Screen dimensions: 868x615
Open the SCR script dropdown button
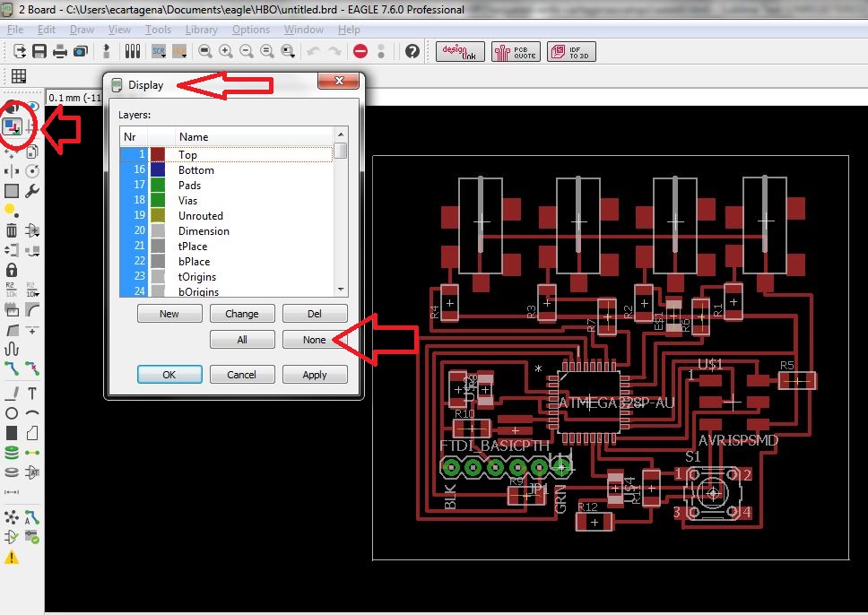[x=159, y=51]
